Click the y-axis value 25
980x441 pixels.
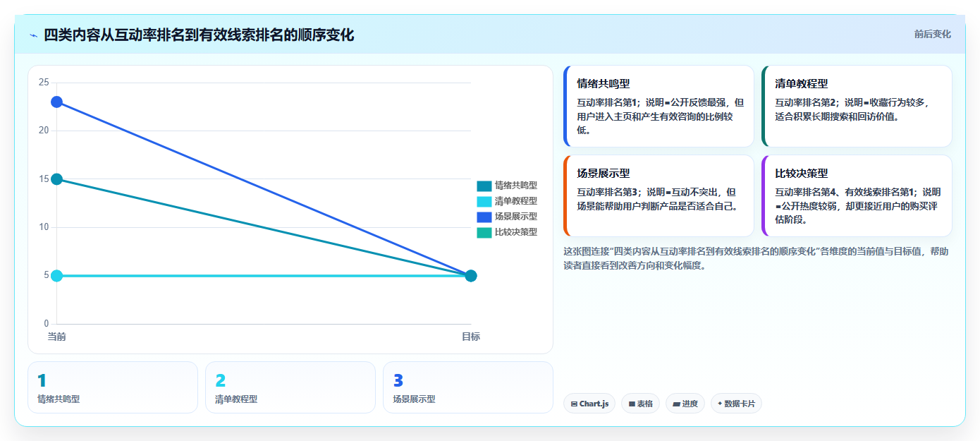[x=44, y=83]
